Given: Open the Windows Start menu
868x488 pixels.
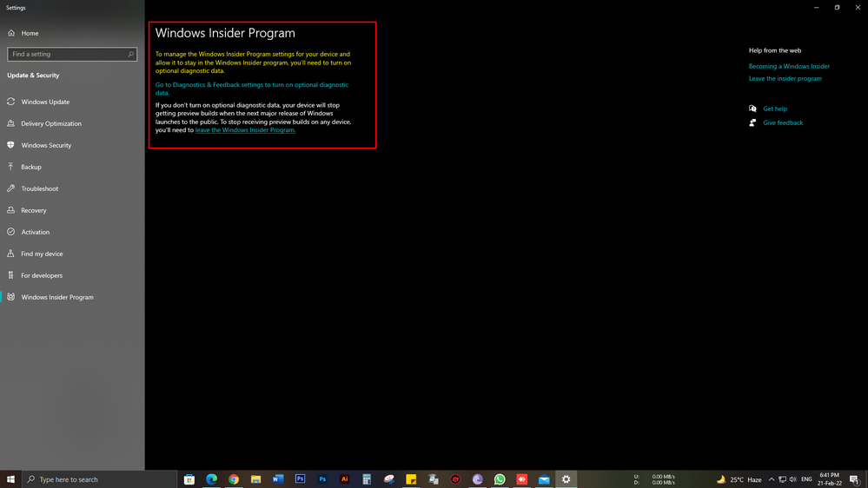Looking at the screenshot, I should coord(10,479).
